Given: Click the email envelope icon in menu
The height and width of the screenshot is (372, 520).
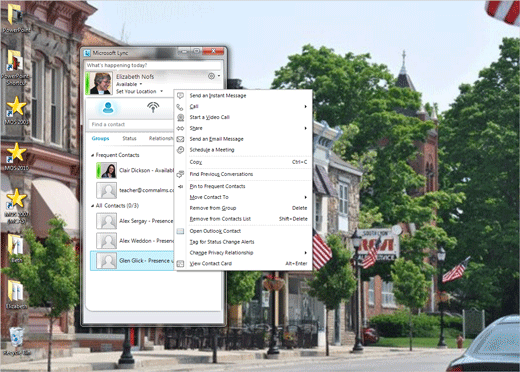Looking at the screenshot, I should pyautogui.click(x=180, y=139).
